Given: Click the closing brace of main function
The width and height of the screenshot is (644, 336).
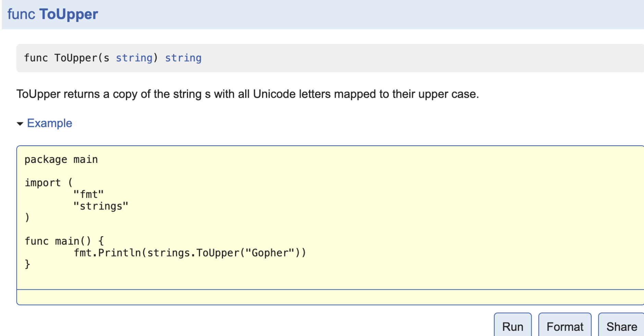Looking at the screenshot, I should [x=27, y=264].
